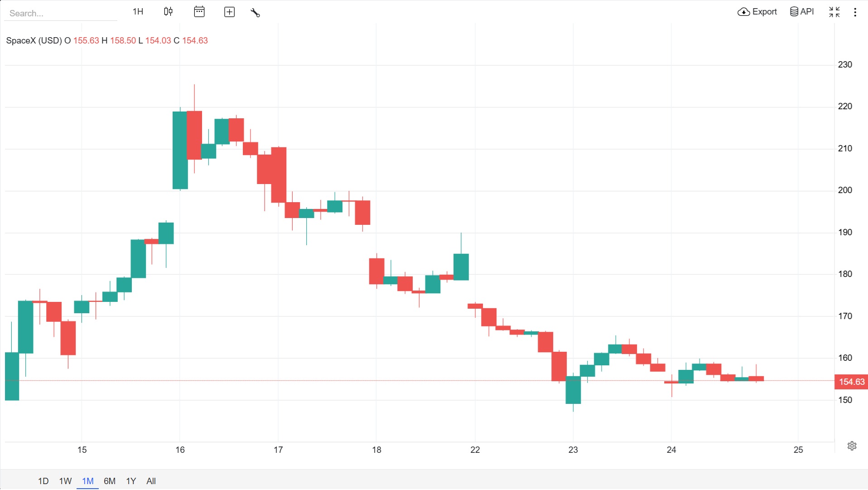Show the All time range

coord(151,481)
